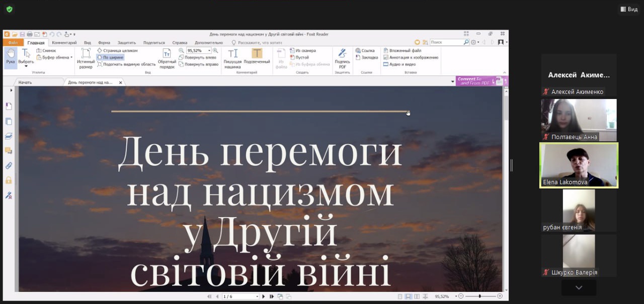Click the Highlight (Подсвеченный) tool
Image resolution: width=644 pixels, height=304 pixels.
pos(257,58)
